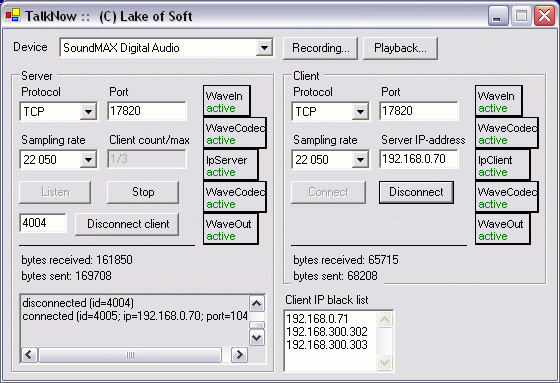The height and width of the screenshot is (383, 560).
Task: Click Server bytes sent: 169708 text
Action: (x=66, y=276)
